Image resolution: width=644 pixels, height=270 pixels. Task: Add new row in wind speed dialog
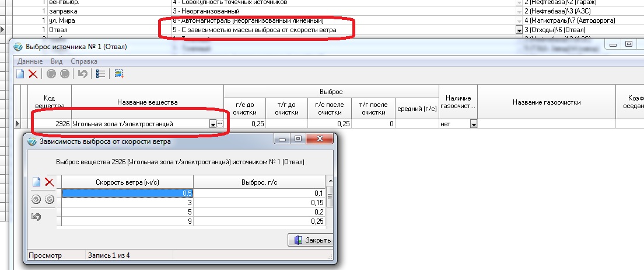(x=36, y=182)
